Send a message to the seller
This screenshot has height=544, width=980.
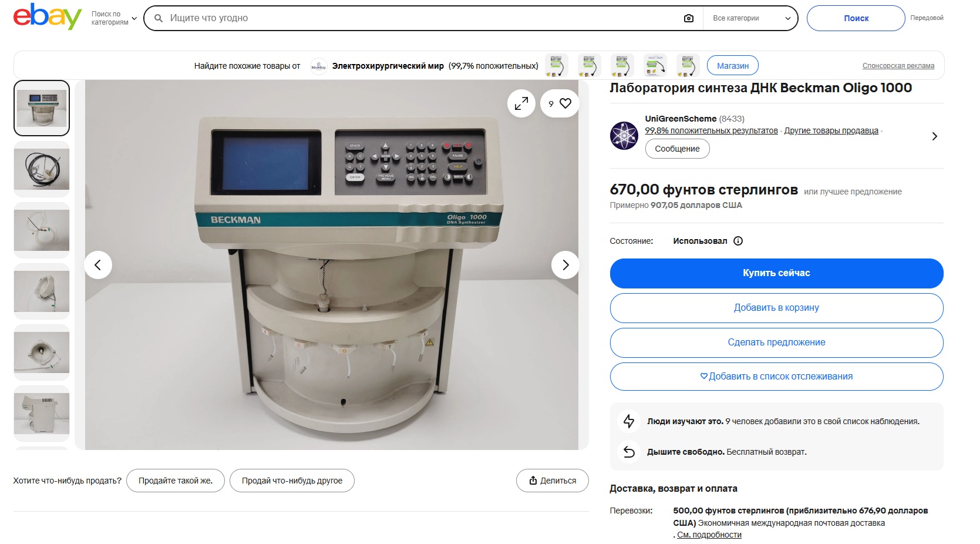click(677, 149)
